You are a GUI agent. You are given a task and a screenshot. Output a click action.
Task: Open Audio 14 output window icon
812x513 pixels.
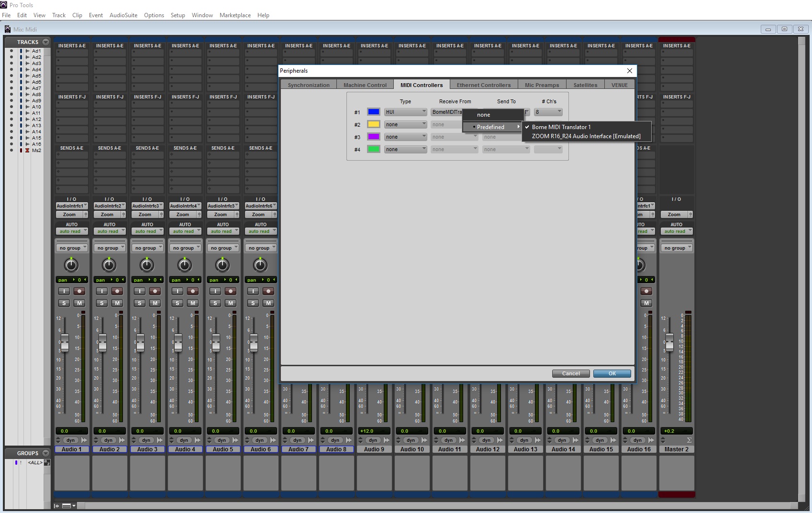pos(576,440)
